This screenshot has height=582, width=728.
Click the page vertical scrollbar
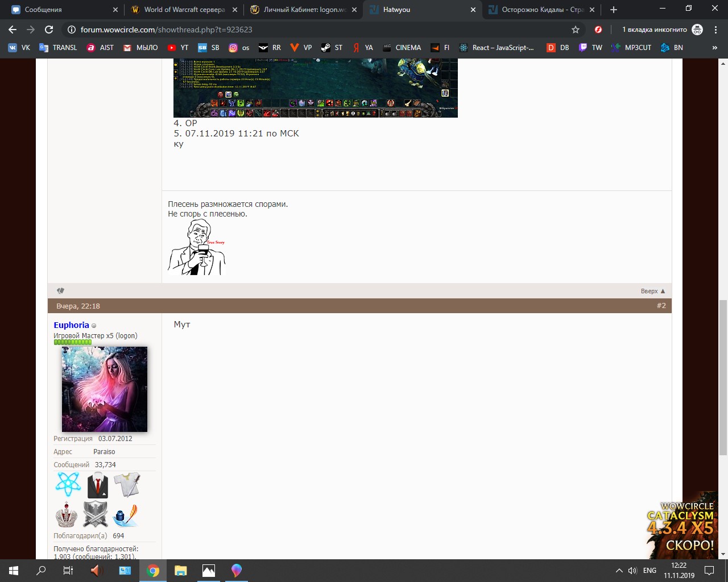(x=723, y=377)
